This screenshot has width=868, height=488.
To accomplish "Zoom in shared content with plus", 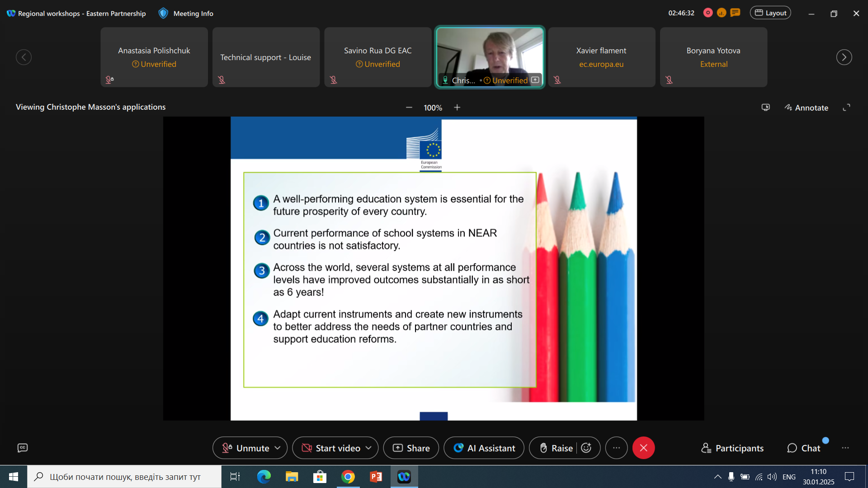I will click(457, 108).
